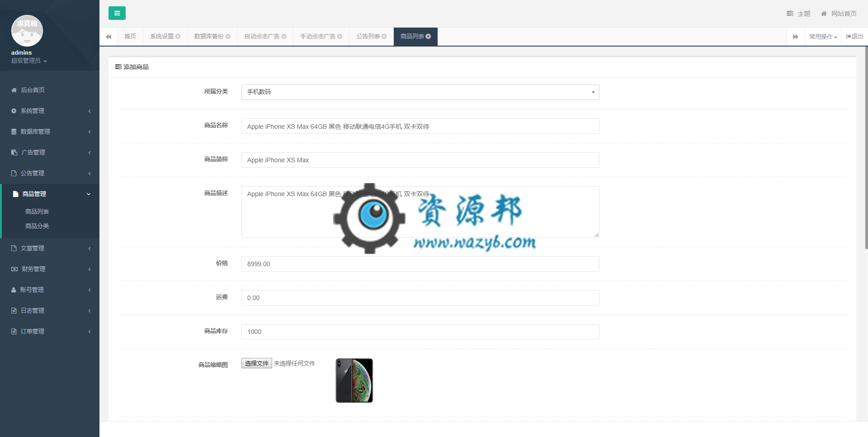Click the 商品库存 input field
Viewport: 868px width, 437px height.
(420, 332)
